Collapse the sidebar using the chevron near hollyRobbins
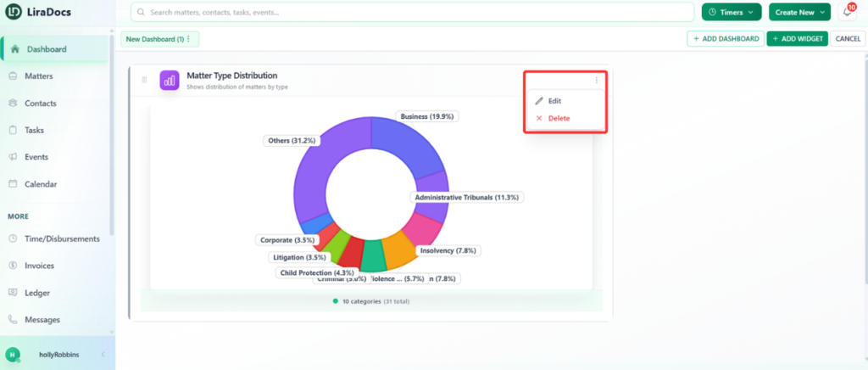 tap(103, 355)
